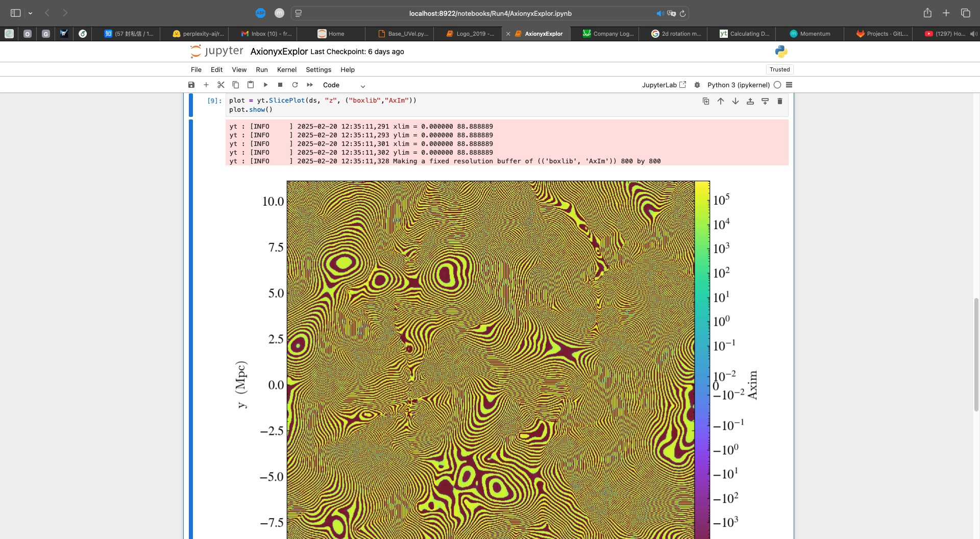Click the plot colorbar
The width and height of the screenshot is (980, 539).
(x=702, y=360)
